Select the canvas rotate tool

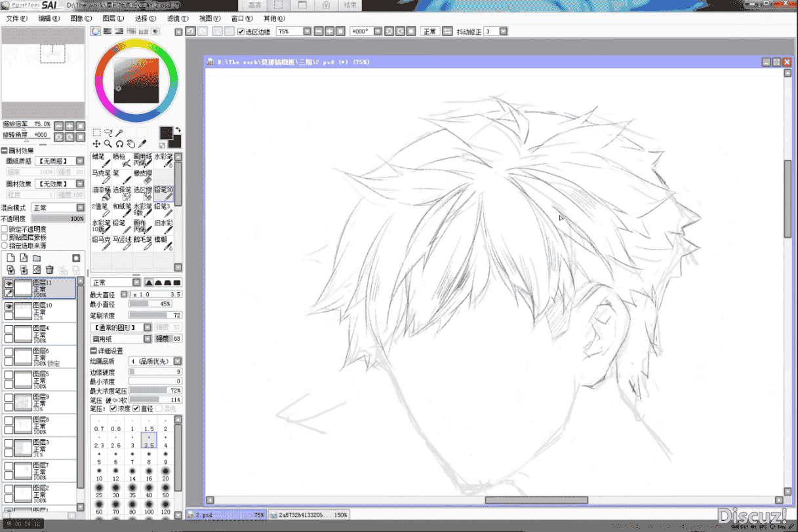[119, 143]
